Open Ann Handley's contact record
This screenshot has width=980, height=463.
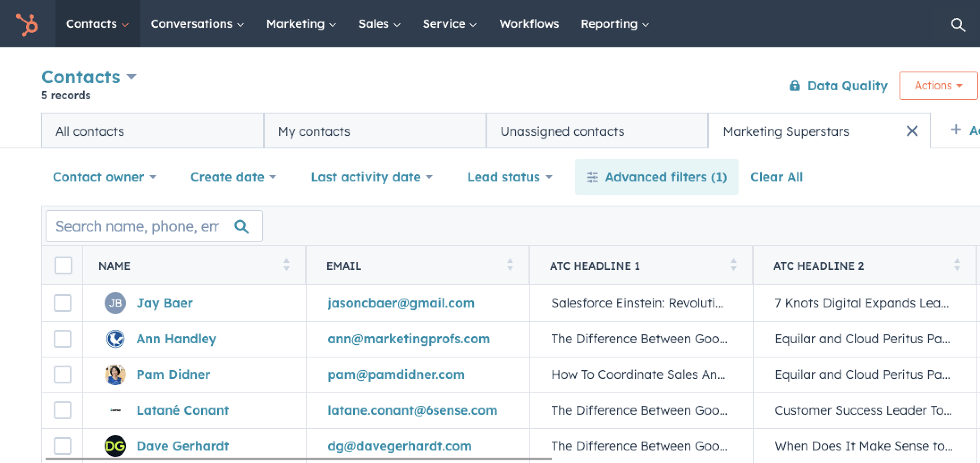[176, 339]
